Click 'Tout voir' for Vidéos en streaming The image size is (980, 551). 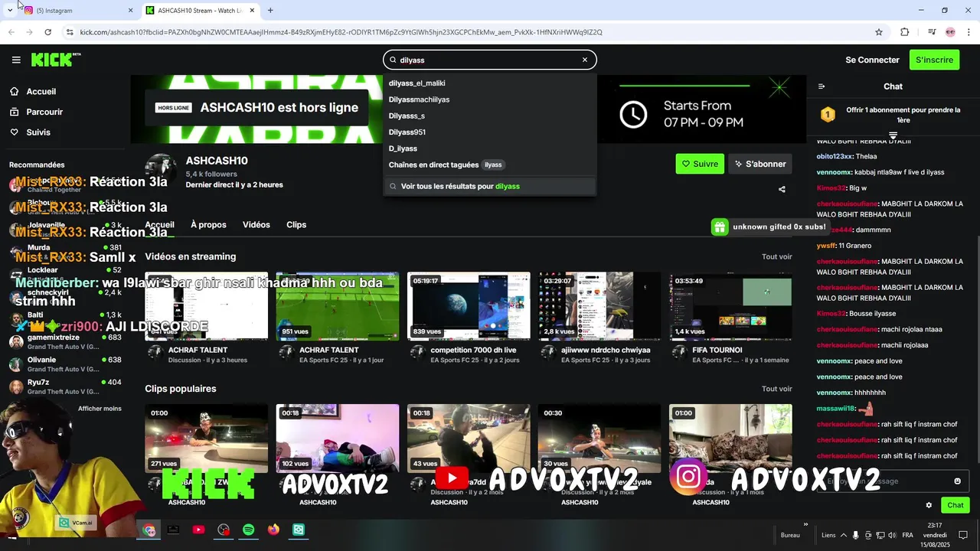coord(776,257)
